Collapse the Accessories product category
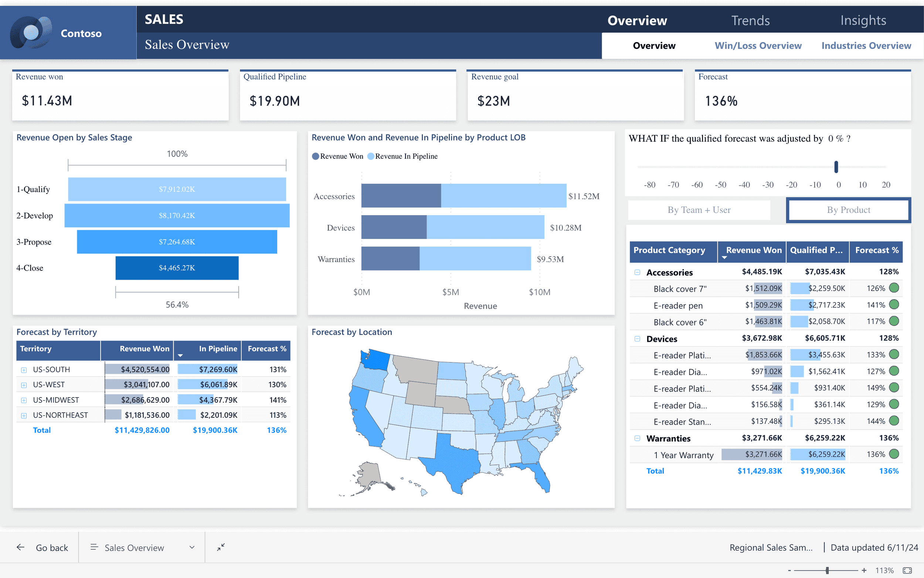The height and width of the screenshot is (578, 924). pyautogui.click(x=637, y=273)
